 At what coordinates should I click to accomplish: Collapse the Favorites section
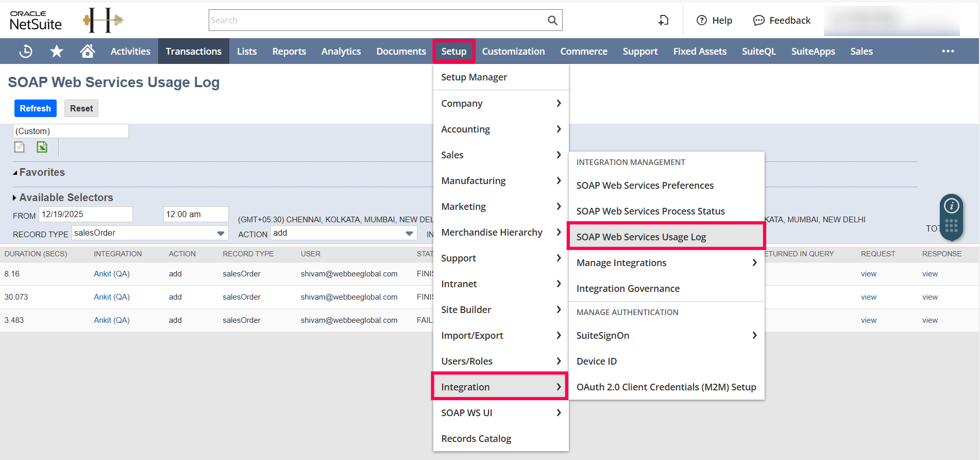pos(15,173)
